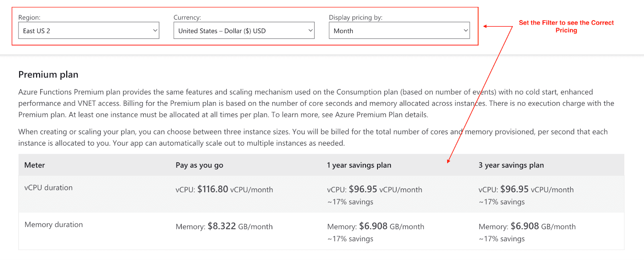644x260 pixels.
Task: Click the $8.322 memory pay-as-you-go price
Action: tap(222, 226)
